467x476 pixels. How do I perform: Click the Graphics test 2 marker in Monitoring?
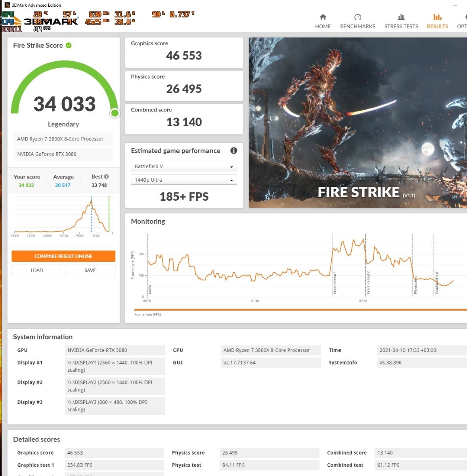(367, 282)
